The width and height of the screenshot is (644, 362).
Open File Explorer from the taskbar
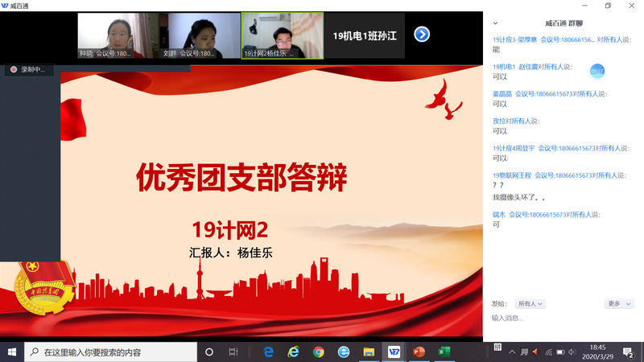(369, 352)
